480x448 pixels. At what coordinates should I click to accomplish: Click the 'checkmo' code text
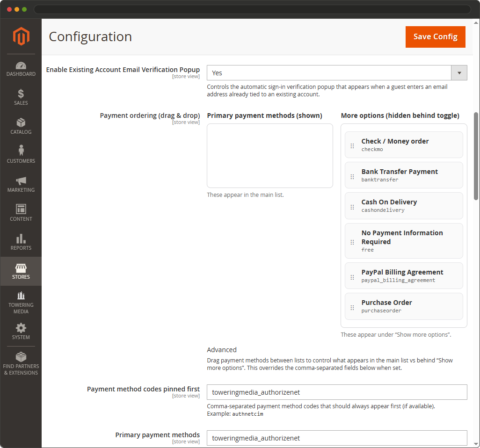tap(372, 149)
